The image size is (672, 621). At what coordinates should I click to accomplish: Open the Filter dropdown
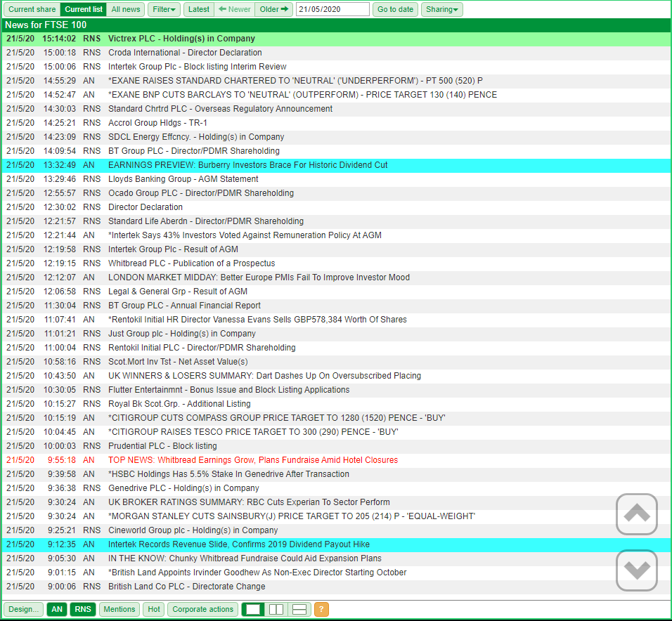tap(164, 9)
